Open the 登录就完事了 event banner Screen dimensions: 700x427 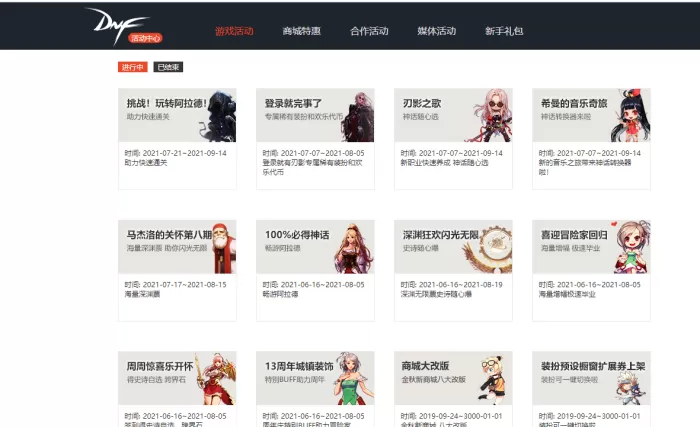(315, 115)
